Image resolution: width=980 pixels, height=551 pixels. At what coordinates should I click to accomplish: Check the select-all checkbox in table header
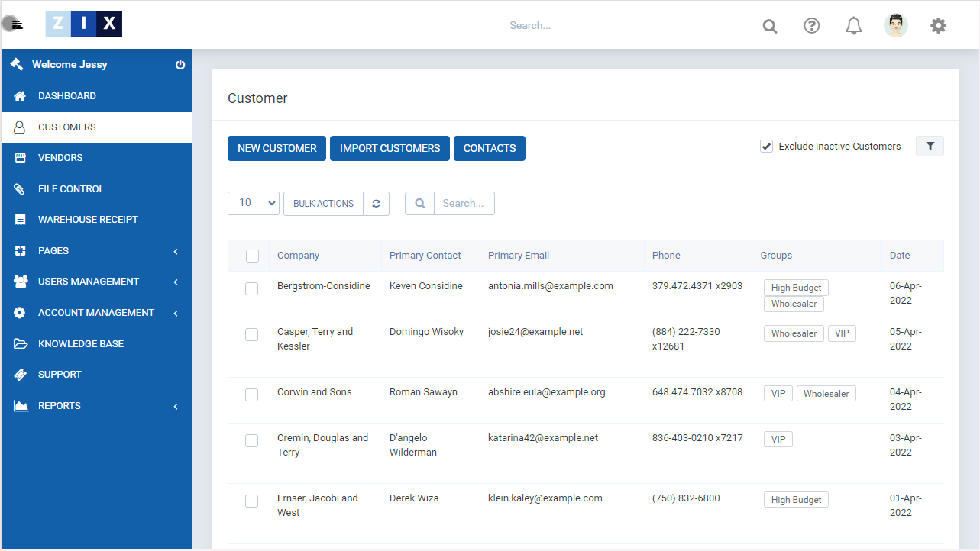(252, 256)
